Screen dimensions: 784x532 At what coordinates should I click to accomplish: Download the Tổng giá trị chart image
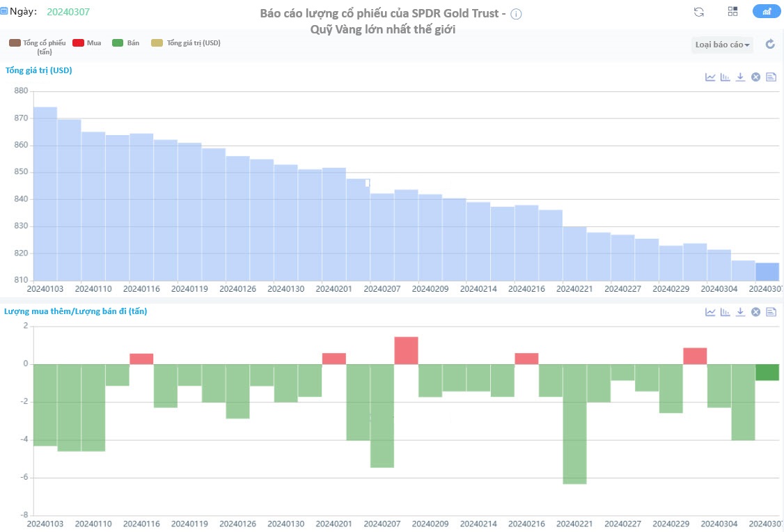pos(741,77)
